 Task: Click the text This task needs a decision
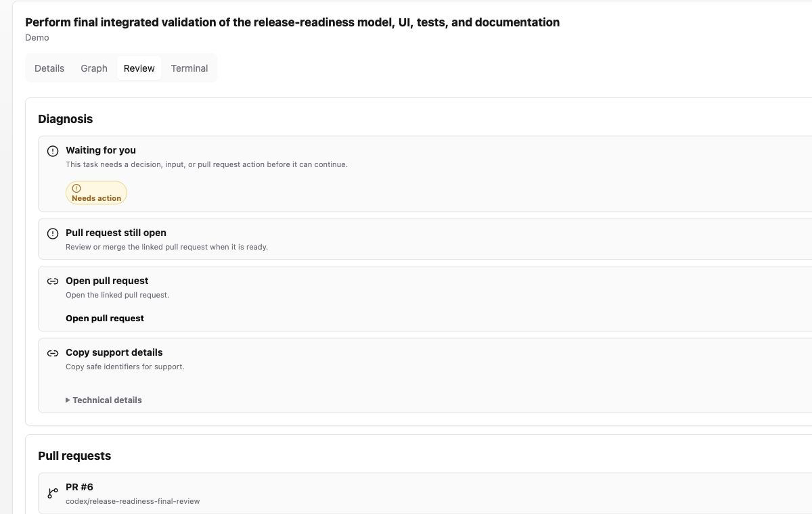(x=206, y=164)
